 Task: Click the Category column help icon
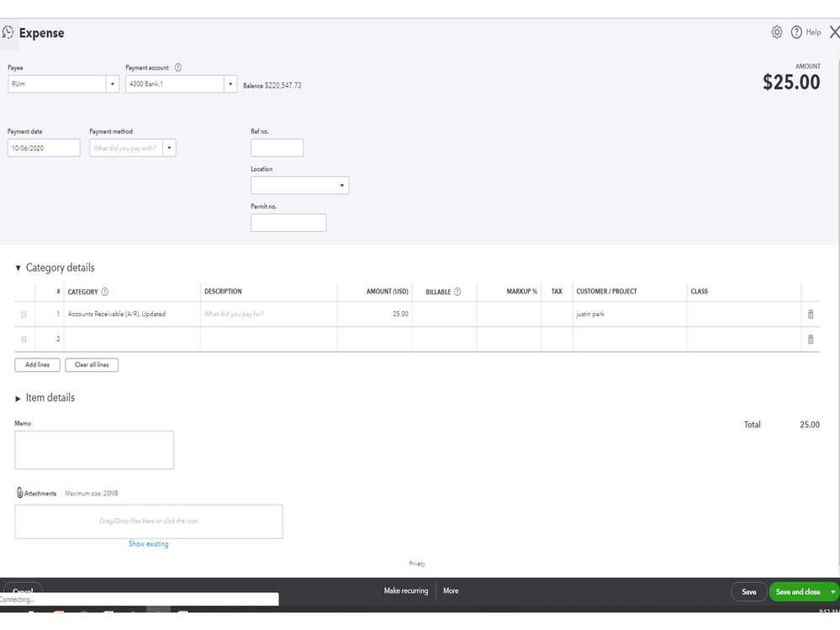(x=105, y=292)
